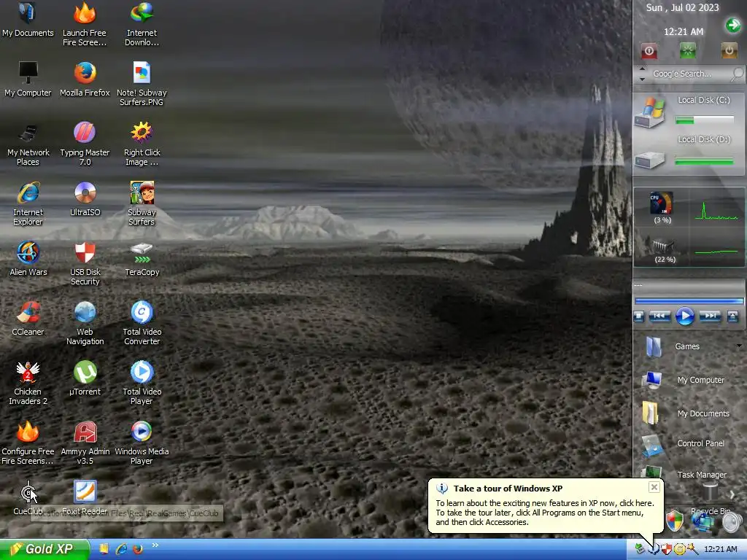
Task: Open Launch Free Fire Screensaver shortcut
Action: [85, 24]
